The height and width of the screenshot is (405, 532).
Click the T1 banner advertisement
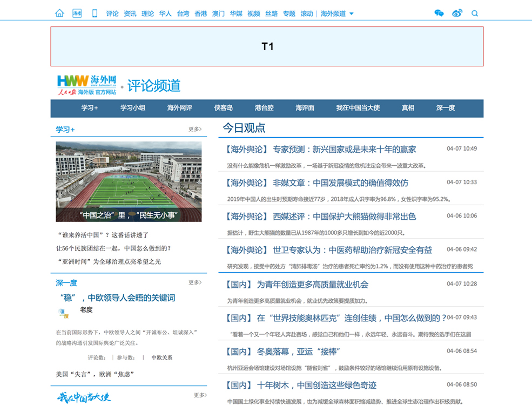click(267, 46)
